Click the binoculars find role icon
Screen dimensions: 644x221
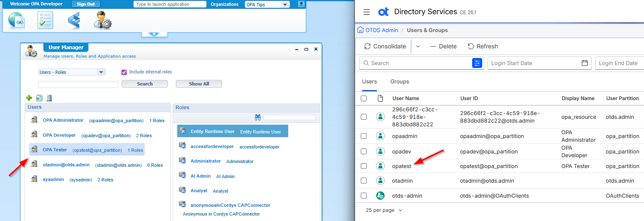[x=258, y=118]
